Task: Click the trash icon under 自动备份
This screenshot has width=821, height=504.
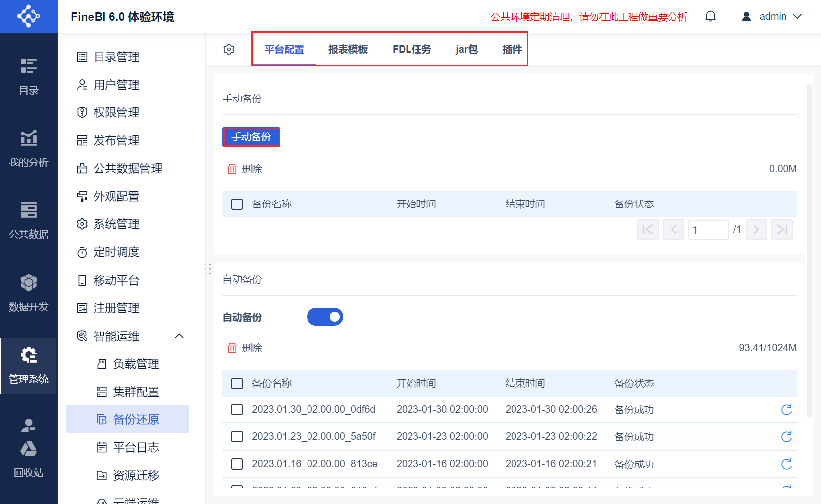Action: (x=232, y=348)
